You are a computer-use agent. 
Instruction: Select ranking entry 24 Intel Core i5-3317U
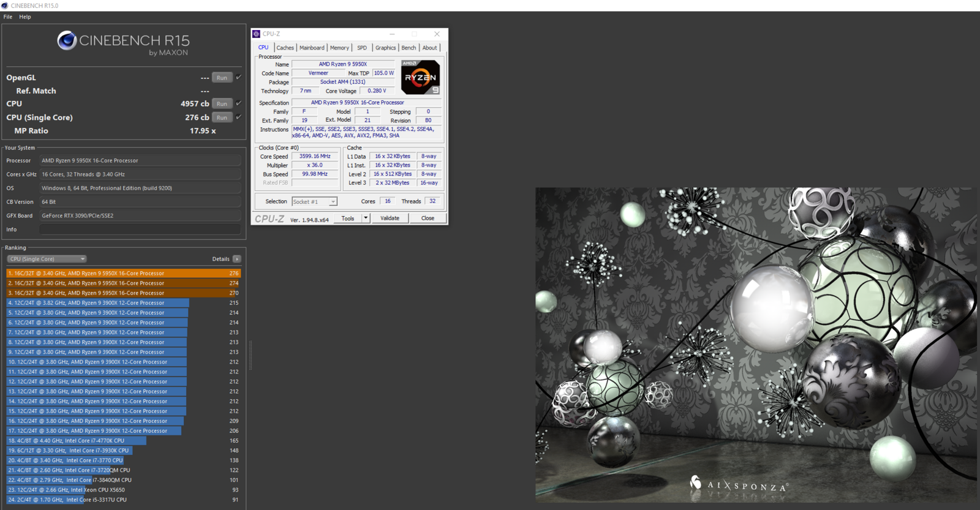click(x=124, y=500)
